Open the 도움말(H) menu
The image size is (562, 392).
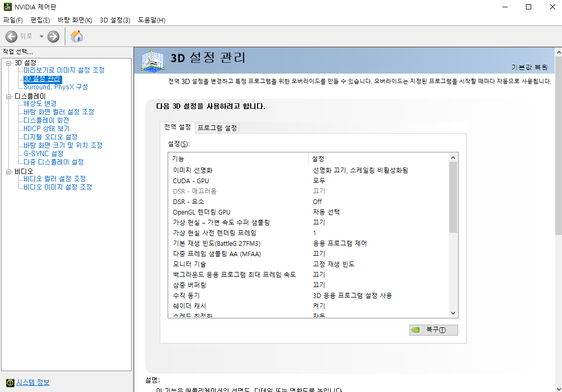[x=151, y=20]
